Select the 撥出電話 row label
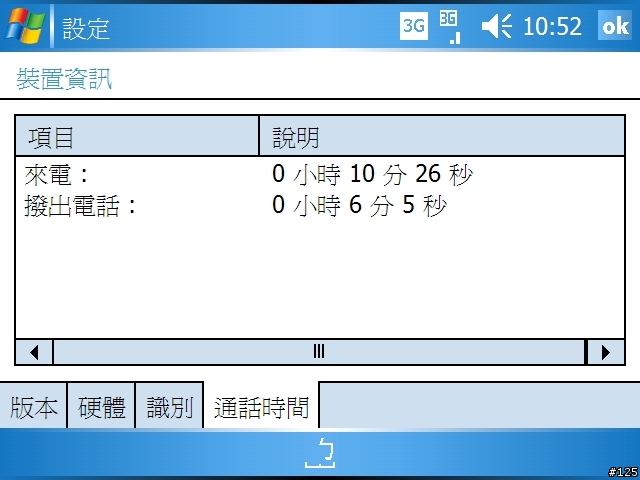This screenshot has width=640, height=480. pyautogui.click(x=80, y=206)
